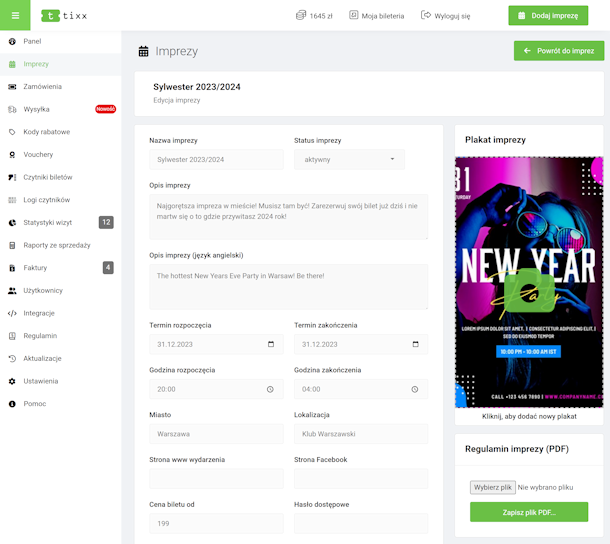The image size is (610, 544).
Task: Click the Wysyłka truck icon
Action: tap(12, 110)
